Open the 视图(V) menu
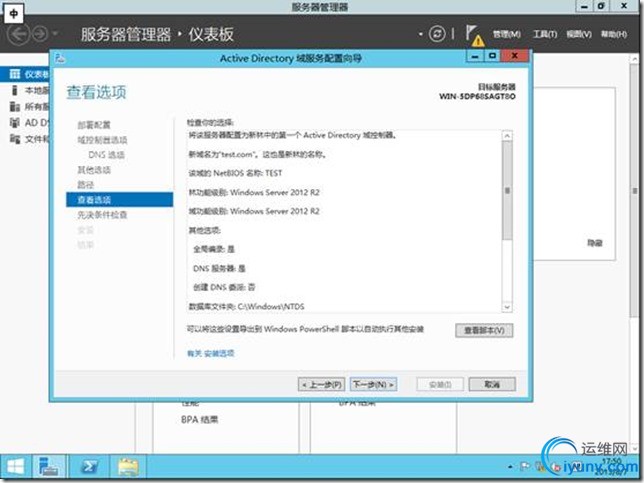The width and height of the screenshot is (644, 483). click(x=579, y=34)
